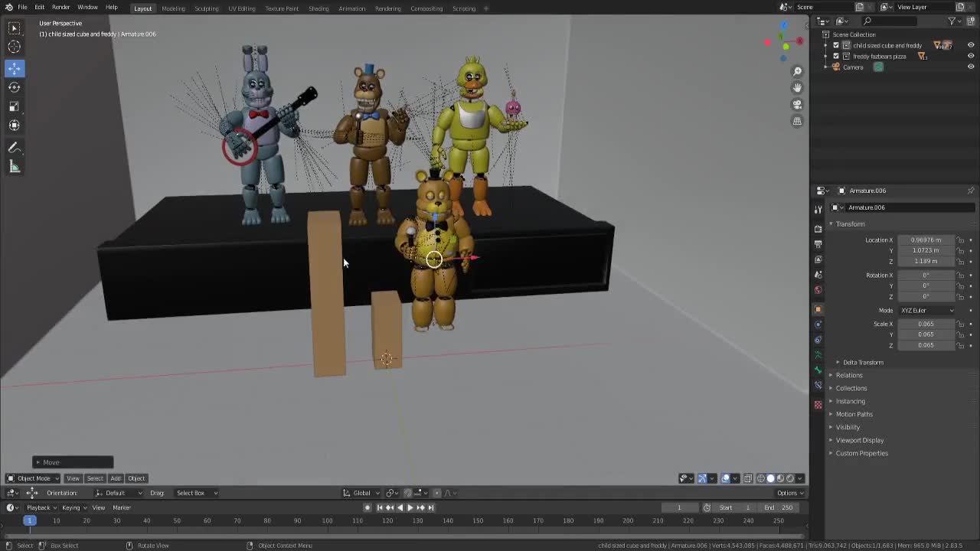The width and height of the screenshot is (980, 551).
Task: Switch to the Modeling workspace tab
Action: [x=173, y=8]
